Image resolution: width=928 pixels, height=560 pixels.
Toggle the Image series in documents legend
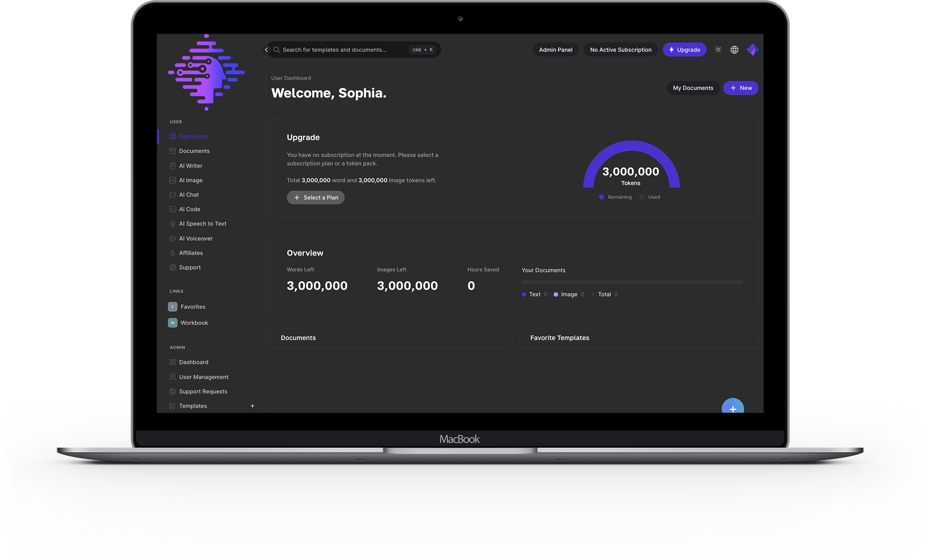click(568, 294)
